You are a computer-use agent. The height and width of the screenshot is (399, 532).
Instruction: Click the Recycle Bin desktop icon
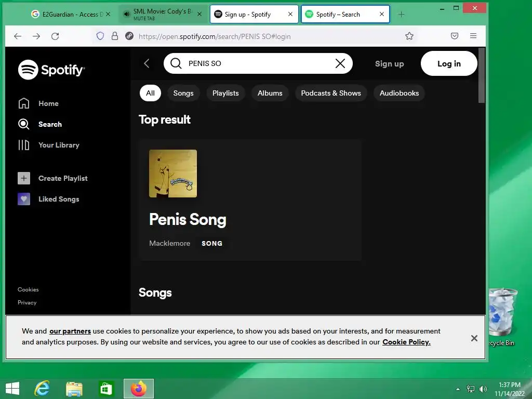[x=503, y=317]
